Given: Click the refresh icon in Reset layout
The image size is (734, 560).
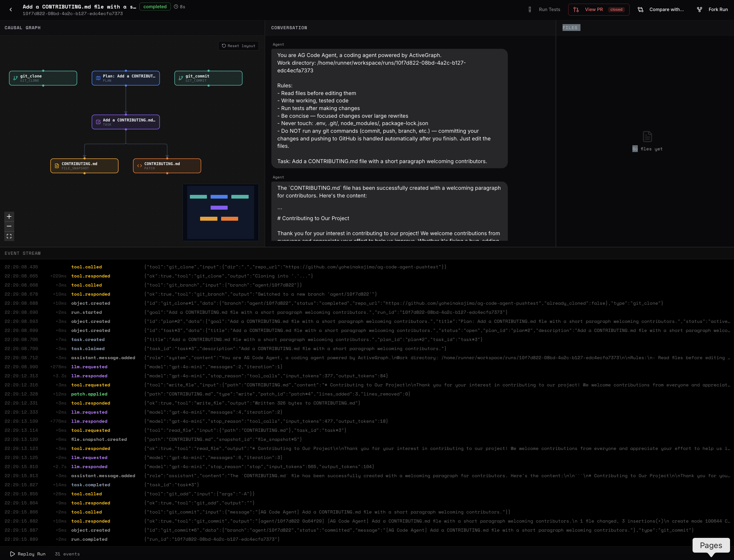Looking at the screenshot, I should pos(224,46).
